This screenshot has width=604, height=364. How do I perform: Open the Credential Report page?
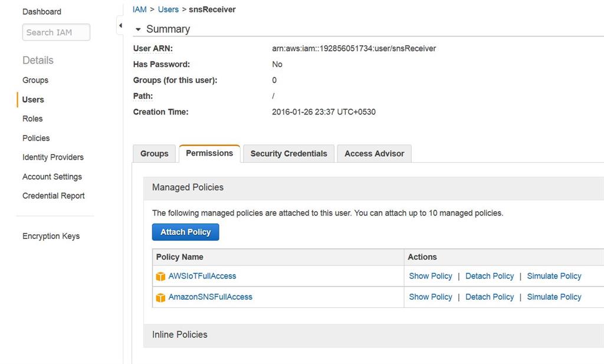pos(53,196)
